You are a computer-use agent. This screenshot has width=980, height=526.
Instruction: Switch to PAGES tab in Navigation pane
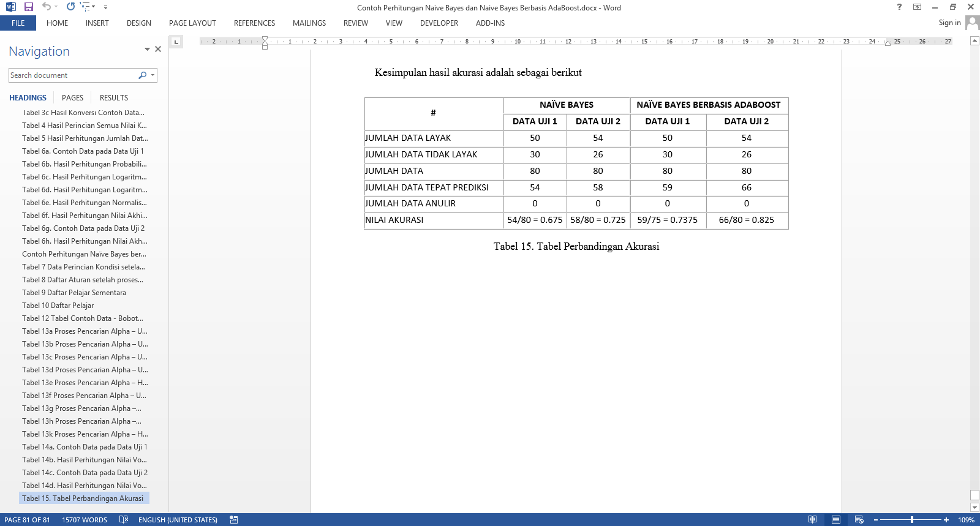(72, 98)
